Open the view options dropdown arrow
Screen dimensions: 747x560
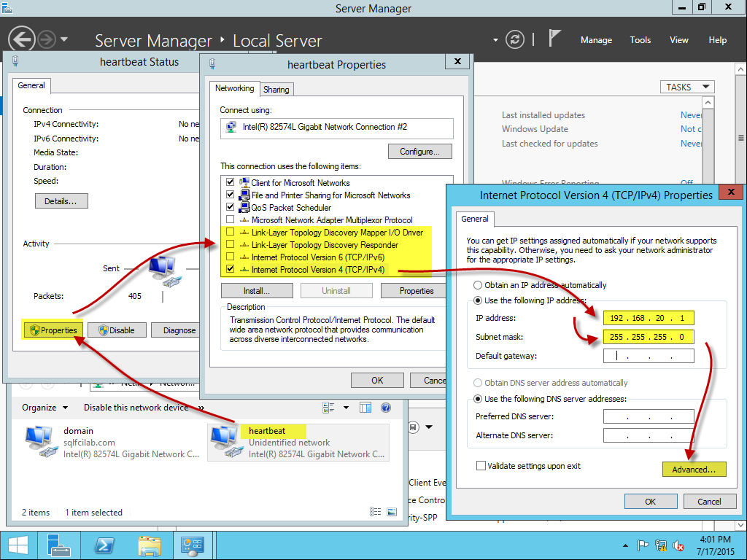tap(346, 408)
